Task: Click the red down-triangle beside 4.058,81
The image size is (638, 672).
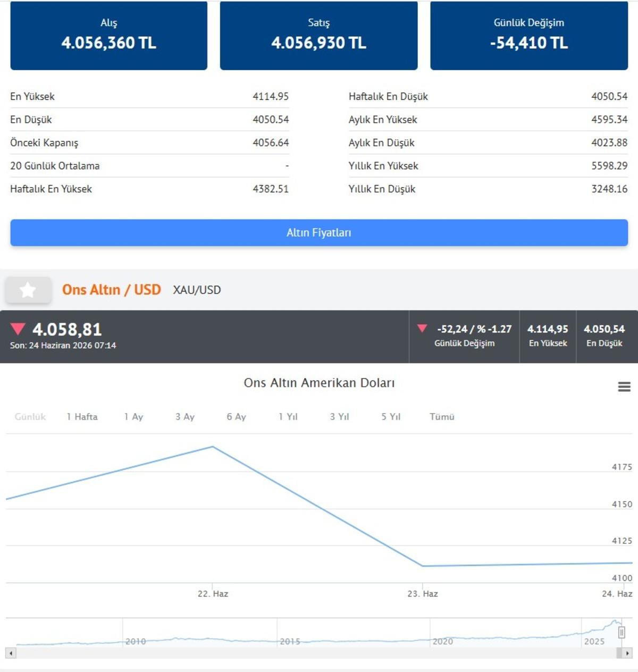Action: (x=18, y=329)
